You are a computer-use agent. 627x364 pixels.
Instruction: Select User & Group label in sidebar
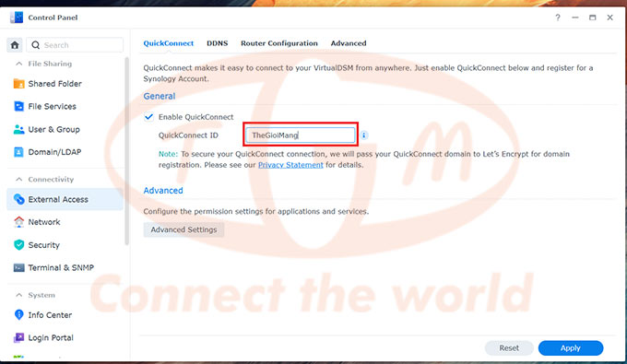click(x=54, y=129)
